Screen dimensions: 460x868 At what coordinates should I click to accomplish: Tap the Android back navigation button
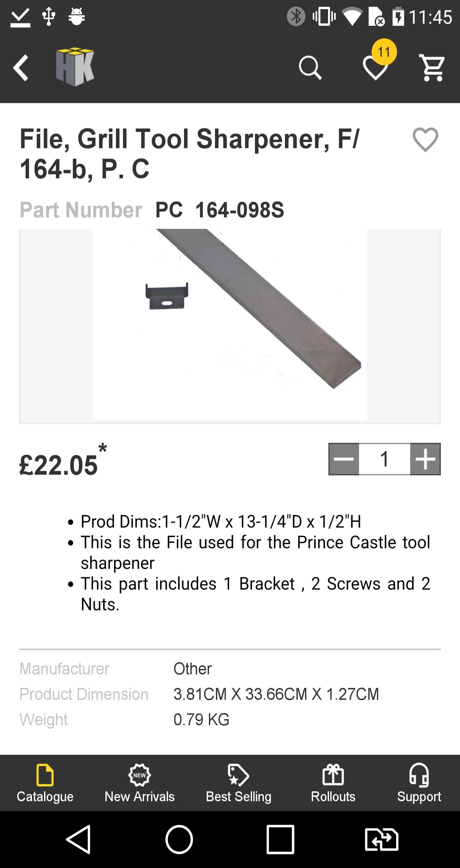(x=79, y=839)
